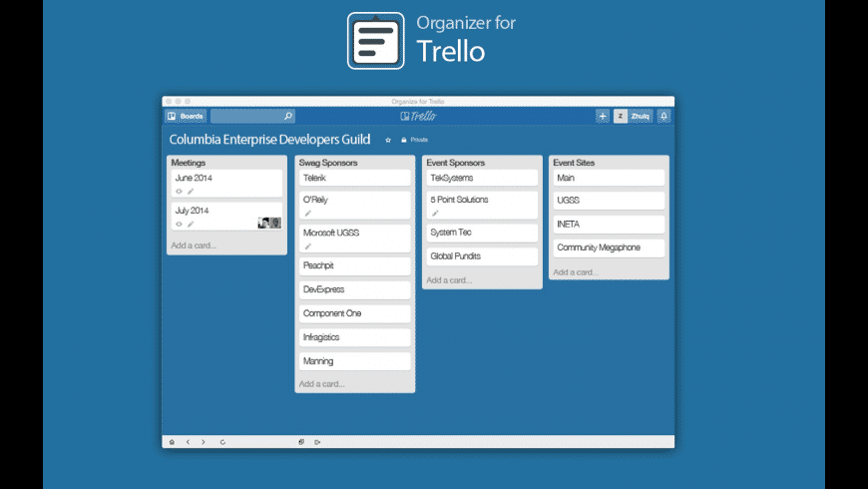
Task: Go forward with the right arrow
Action: [x=204, y=442]
